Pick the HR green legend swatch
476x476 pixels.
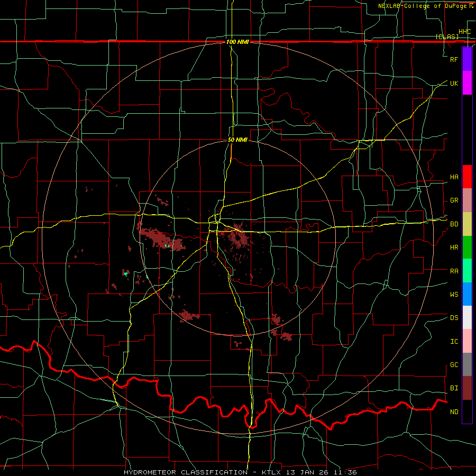click(467, 248)
